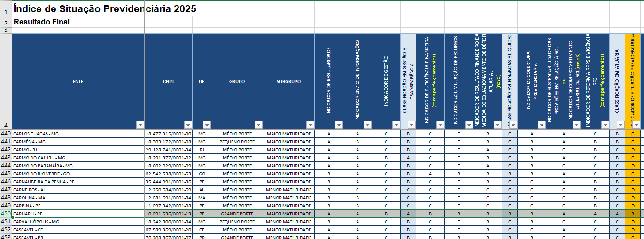
Task: Open the GRUPO filter dropdown
Action: click(258, 125)
